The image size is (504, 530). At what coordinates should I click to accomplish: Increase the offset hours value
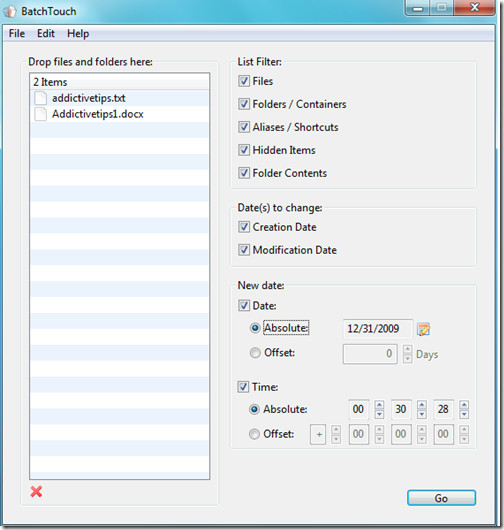tap(379, 430)
